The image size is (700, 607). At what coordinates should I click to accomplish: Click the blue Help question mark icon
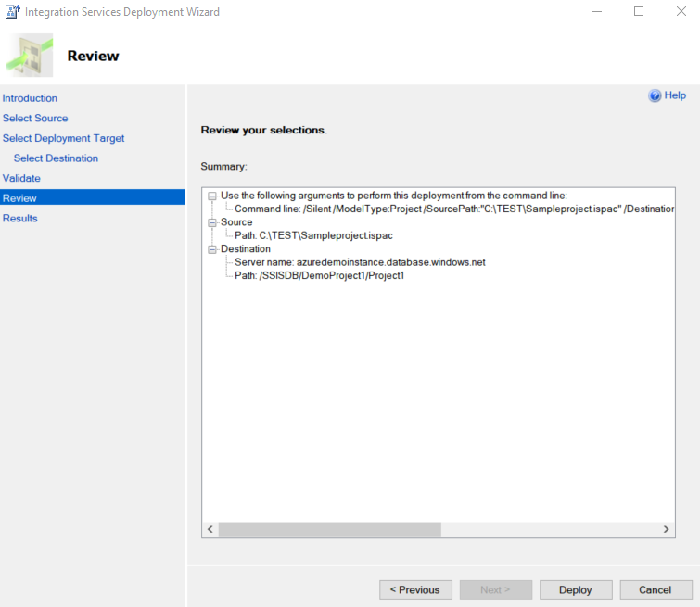point(655,95)
